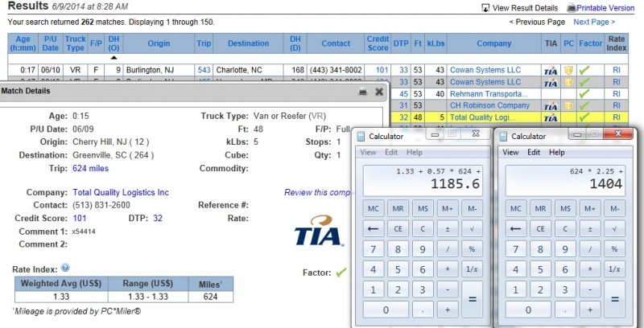Sort results by Destination column header
The width and height of the screenshot is (644, 328).
(248, 43)
